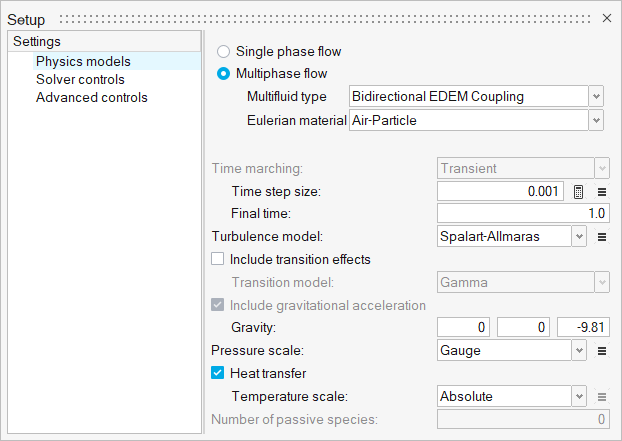This screenshot has width=622, height=441.
Task: Close the Setup dialog
Action: pos(607,20)
